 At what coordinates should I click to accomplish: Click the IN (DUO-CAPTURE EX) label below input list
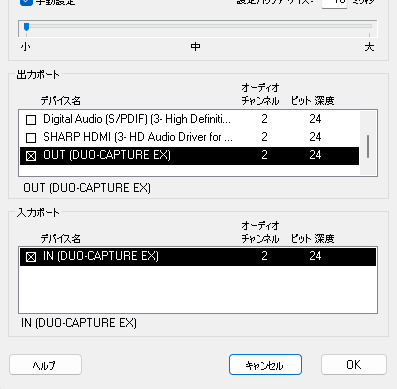click(79, 323)
